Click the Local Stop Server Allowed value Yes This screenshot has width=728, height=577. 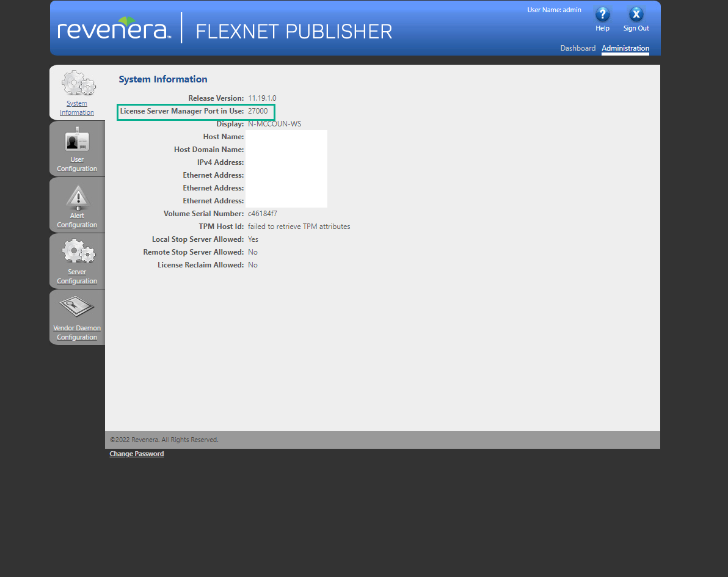253,239
